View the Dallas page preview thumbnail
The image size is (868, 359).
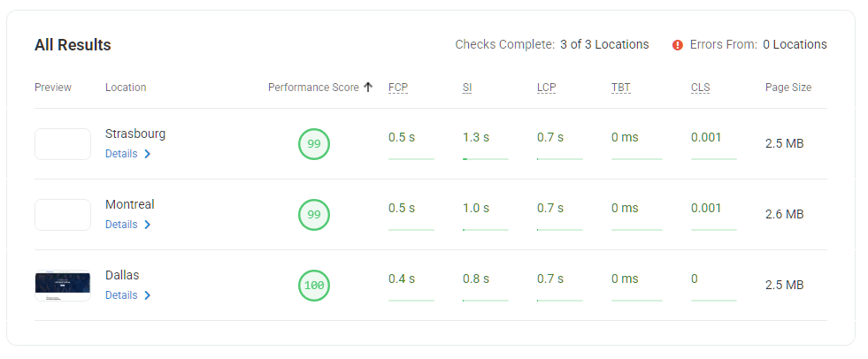click(63, 286)
